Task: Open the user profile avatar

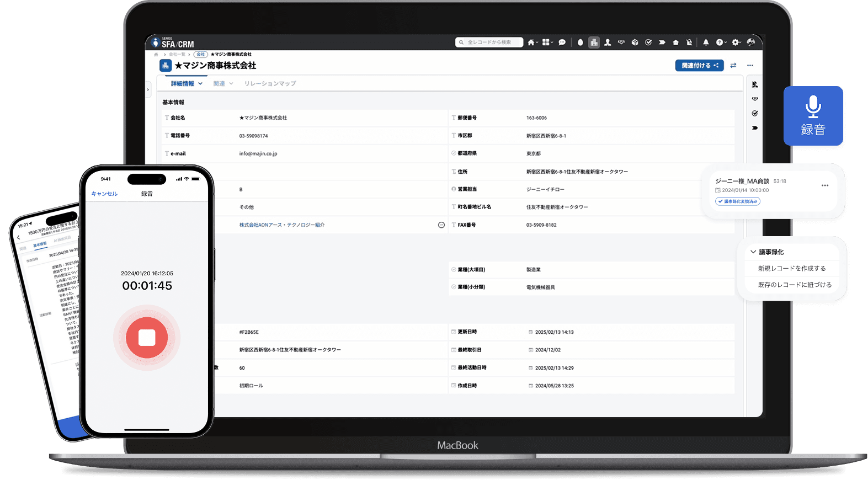Action: point(751,42)
